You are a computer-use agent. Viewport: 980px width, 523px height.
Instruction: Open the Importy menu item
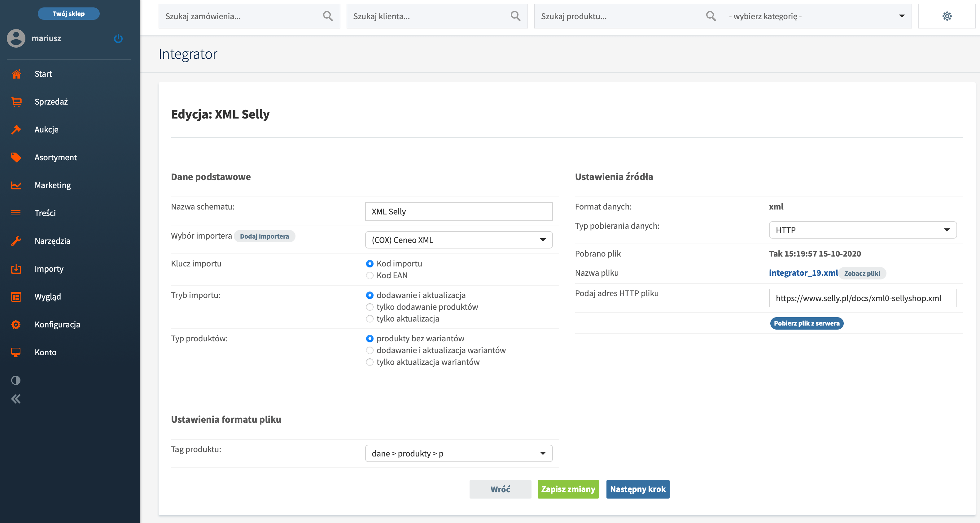[x=49, y=269]
